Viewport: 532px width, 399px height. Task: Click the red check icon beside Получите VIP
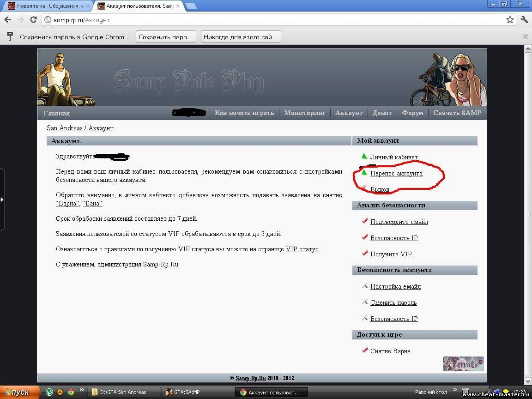coord(365,253)
